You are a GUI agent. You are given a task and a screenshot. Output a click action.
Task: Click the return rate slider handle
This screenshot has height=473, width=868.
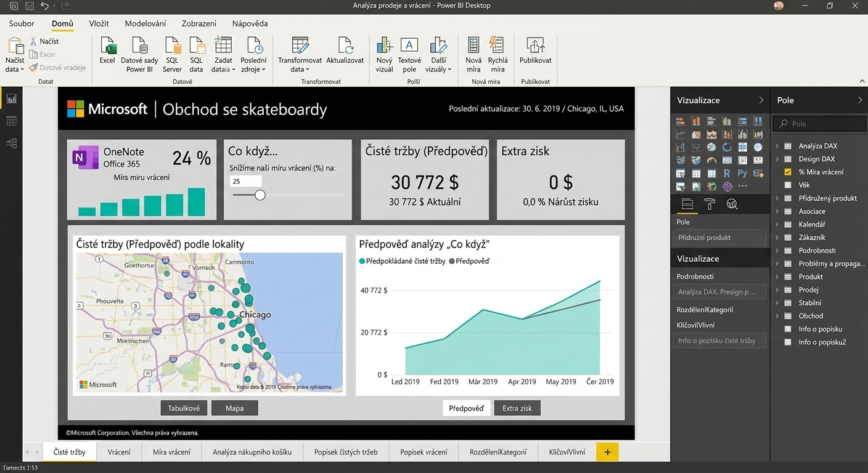pyautogui.click(x=260, y=195)
